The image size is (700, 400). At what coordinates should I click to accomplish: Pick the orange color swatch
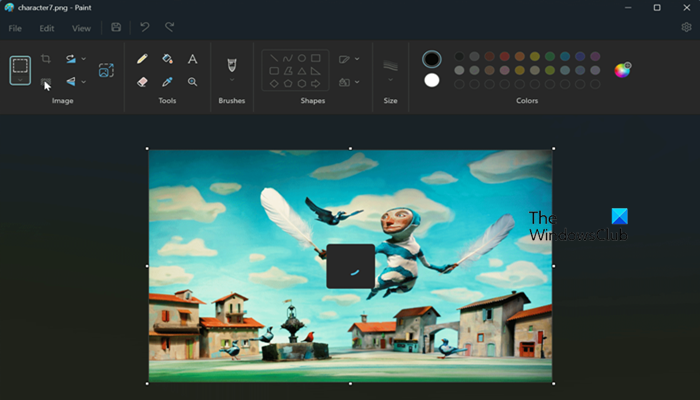pyautogui.click(x=520, y=56)
